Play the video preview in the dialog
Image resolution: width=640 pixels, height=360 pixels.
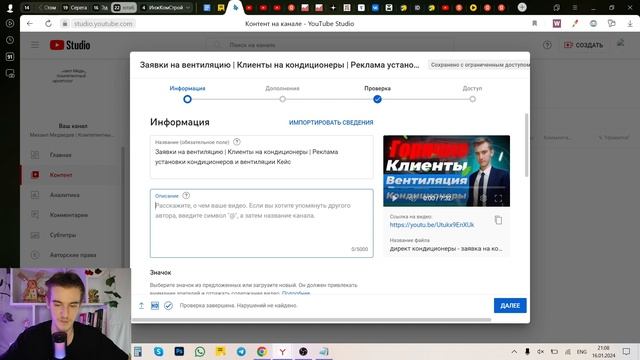tap(393, 198)
